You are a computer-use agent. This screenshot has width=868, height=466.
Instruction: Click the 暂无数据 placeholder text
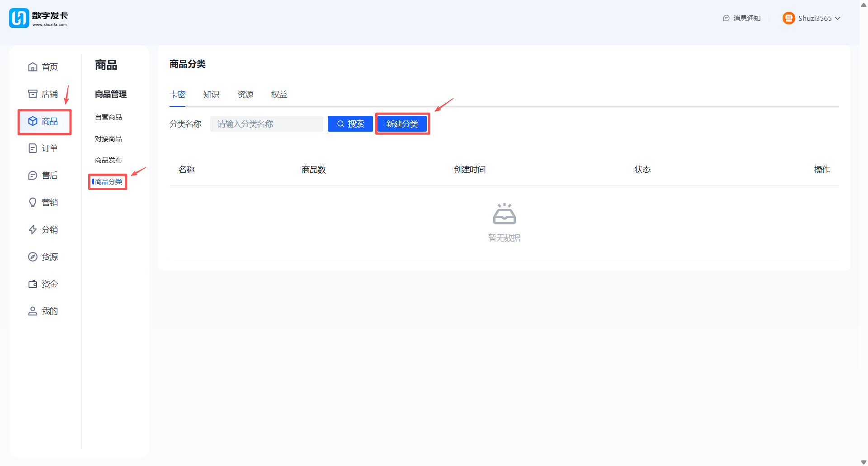coord(505,238)
